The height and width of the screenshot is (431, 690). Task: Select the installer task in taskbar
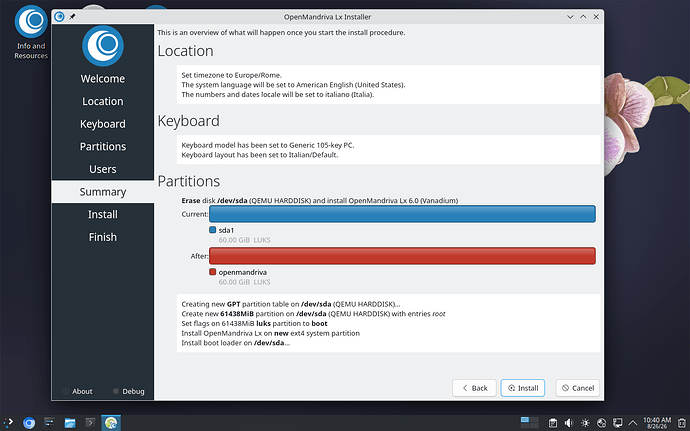[x=111, y=423]
